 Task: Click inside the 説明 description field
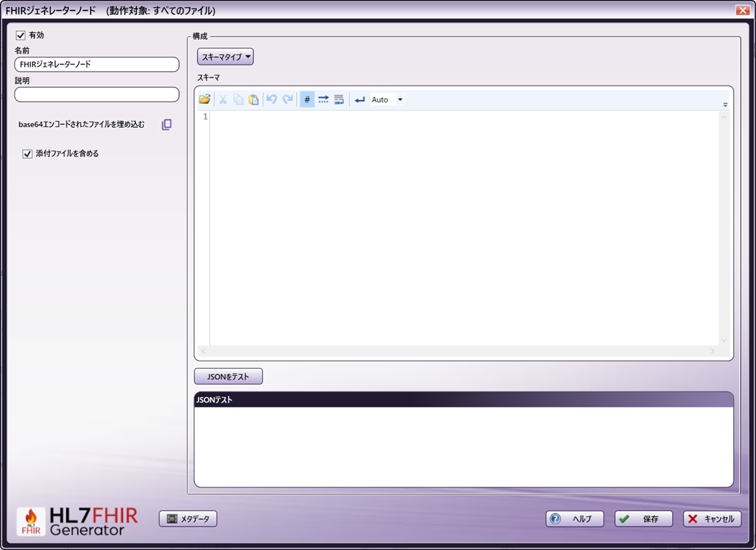pyautogui.click(x=96, y=93)
